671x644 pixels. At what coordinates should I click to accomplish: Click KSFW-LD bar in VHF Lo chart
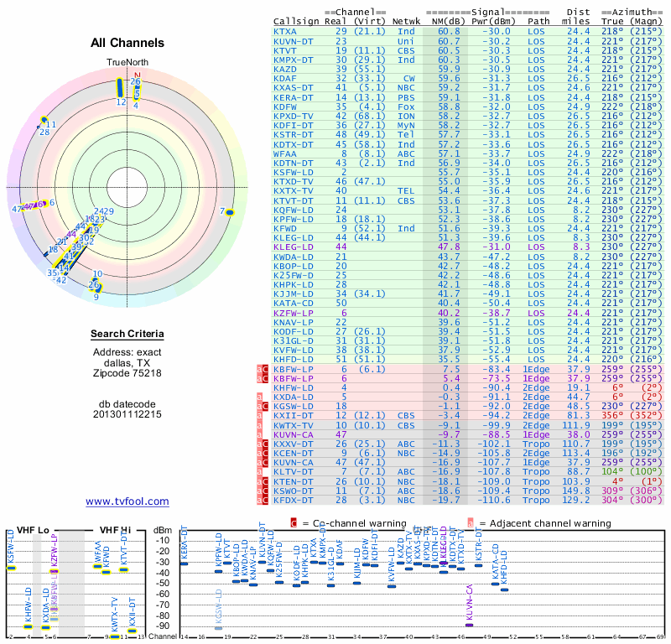click(11, 568)
